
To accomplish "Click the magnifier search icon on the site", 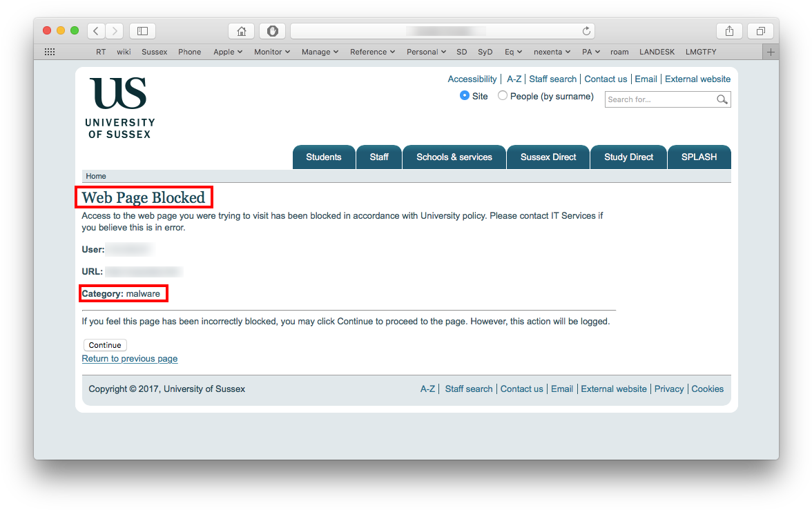I will [722, 99].
